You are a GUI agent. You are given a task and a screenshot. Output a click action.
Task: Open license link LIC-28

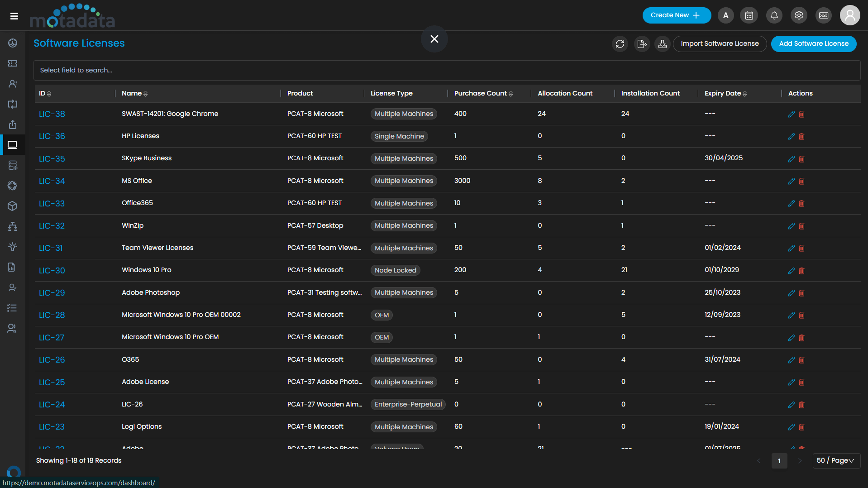[52, 315]
